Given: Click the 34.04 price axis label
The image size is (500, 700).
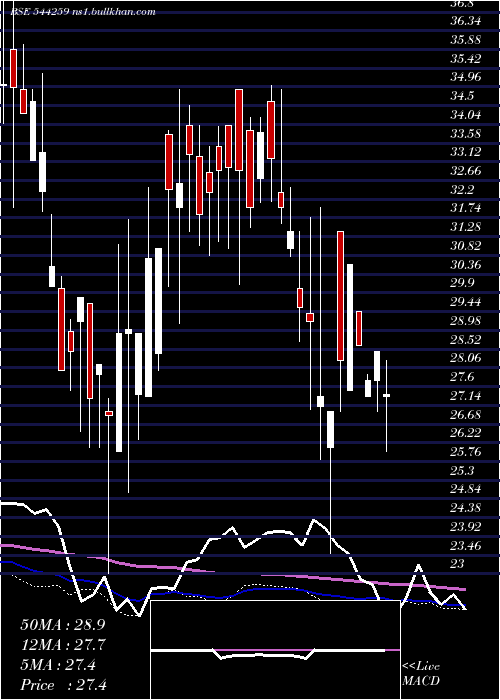Looking at the screenshot, I should click(x=466, y=115).
